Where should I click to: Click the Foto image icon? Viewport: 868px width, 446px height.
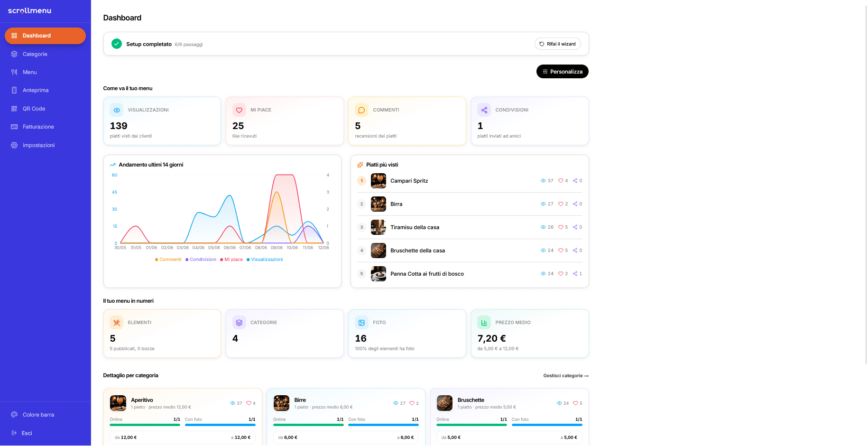(361, 323)
